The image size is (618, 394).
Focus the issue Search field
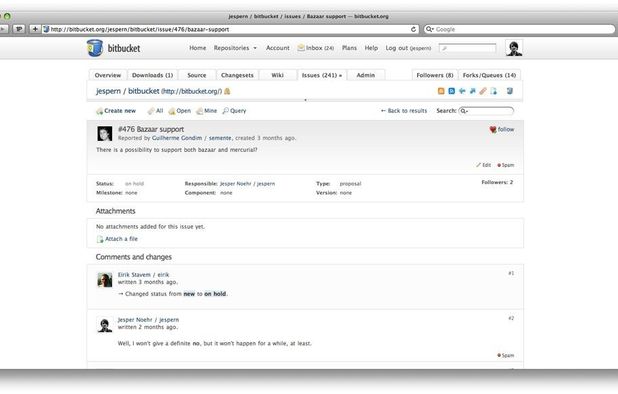(x=486, y=111)
